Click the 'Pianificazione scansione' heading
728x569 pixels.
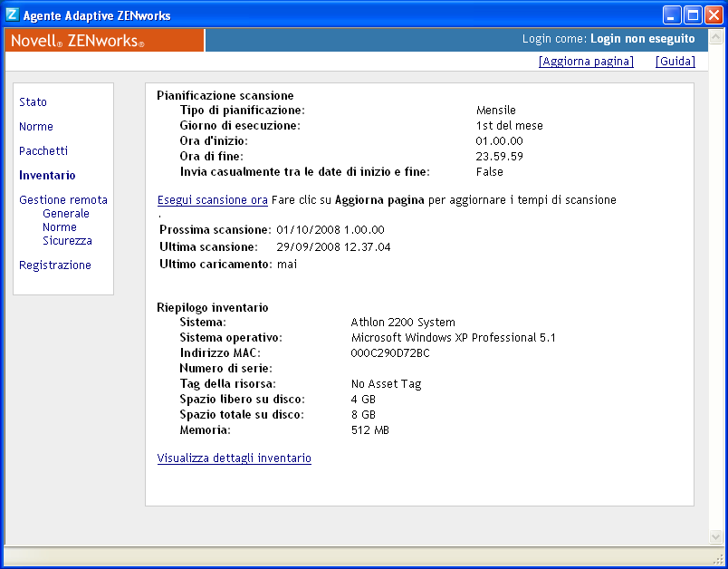click(225, 96)
